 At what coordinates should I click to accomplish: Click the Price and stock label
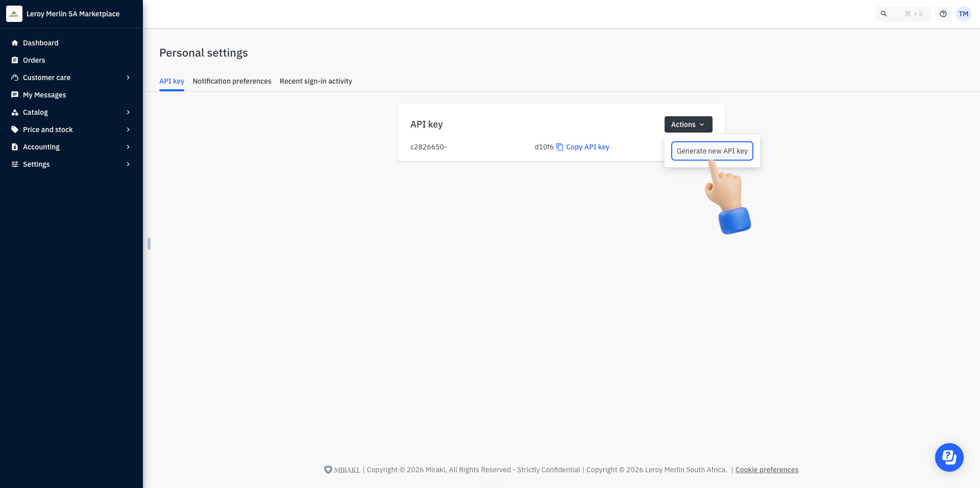point(47,130)
